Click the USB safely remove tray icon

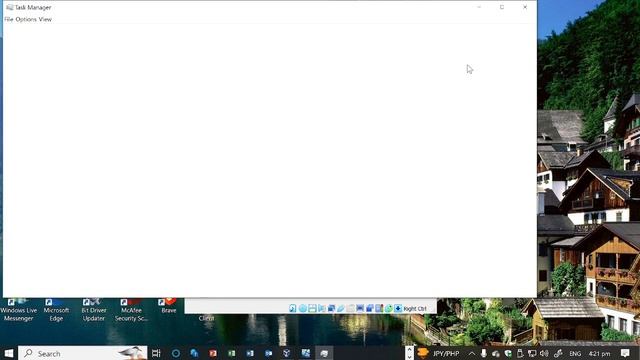(x=520, y=353)
